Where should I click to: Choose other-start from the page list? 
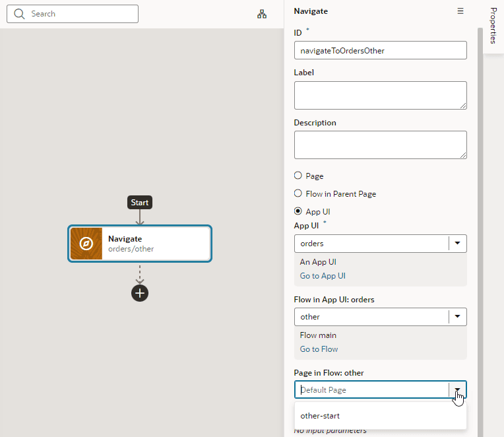(x=380, y=416)
